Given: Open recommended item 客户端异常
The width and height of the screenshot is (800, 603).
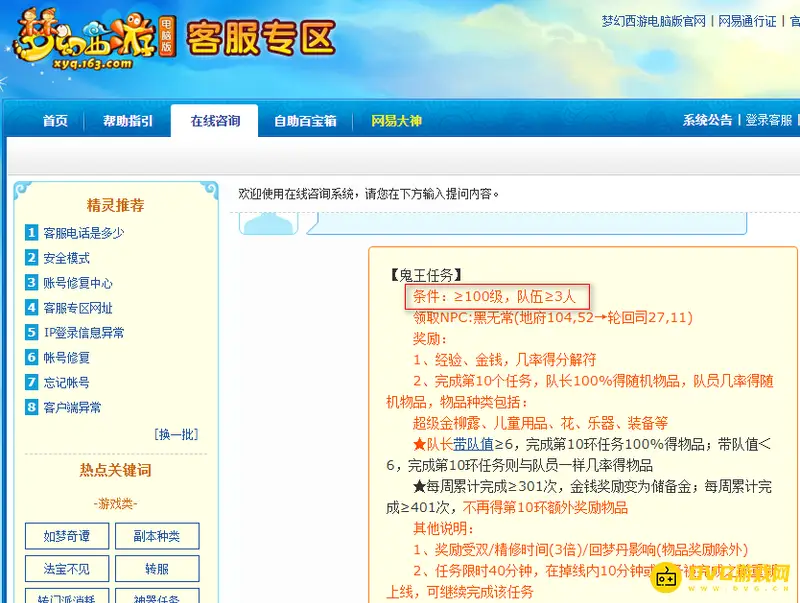Looking at the screenshot, I should click(x=72, y=407).
